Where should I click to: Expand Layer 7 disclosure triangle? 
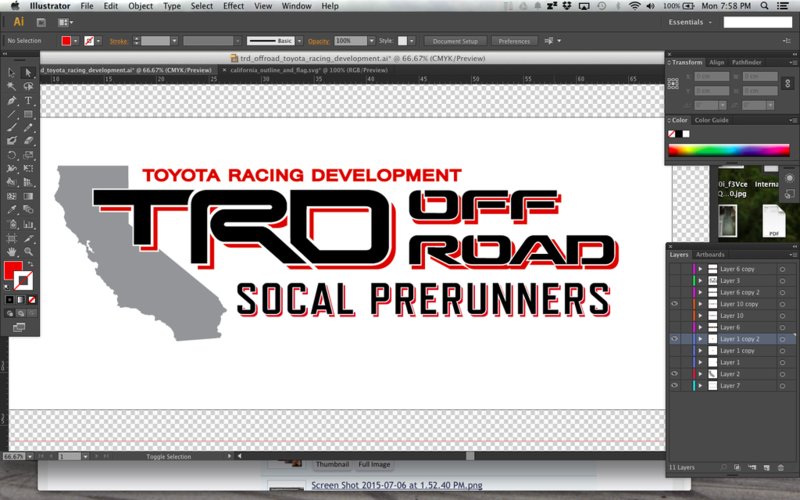701,386
